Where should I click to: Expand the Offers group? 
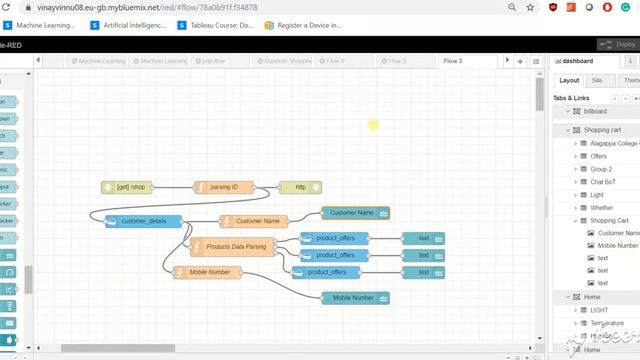(x=576, y=156)
